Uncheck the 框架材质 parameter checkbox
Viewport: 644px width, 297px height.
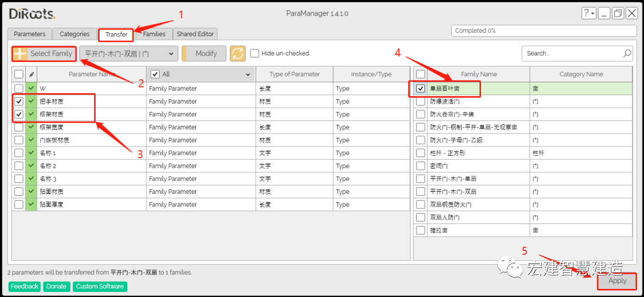pos(19,114)
